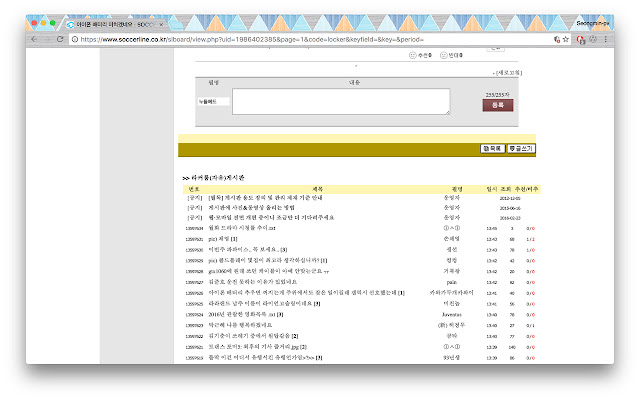View site info icon beside the URL
Viewport: 640px width, 400px height.
75,39
